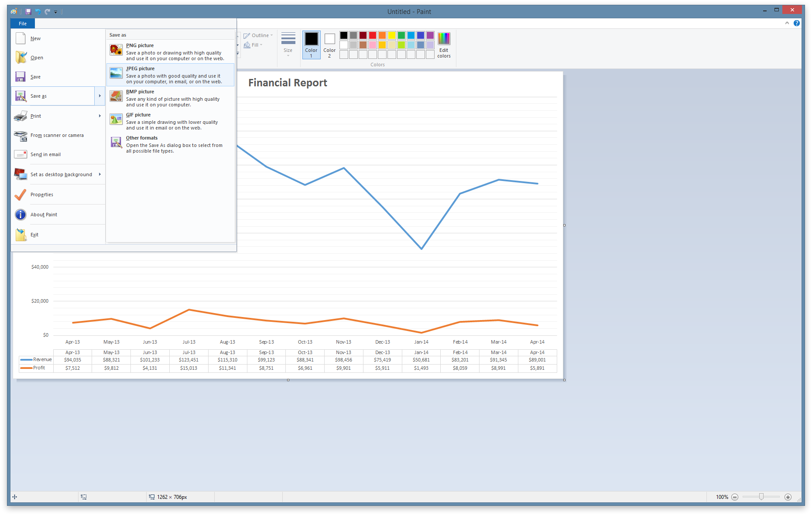Screen dimensions: 812x515
Task: Choose PNG picture save option
Action: (170, 51)
